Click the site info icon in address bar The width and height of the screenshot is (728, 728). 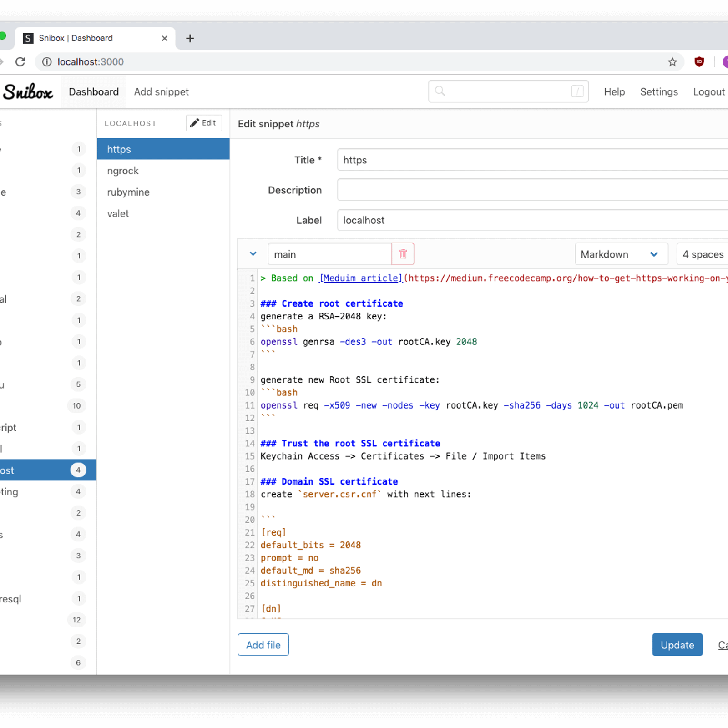47,62
